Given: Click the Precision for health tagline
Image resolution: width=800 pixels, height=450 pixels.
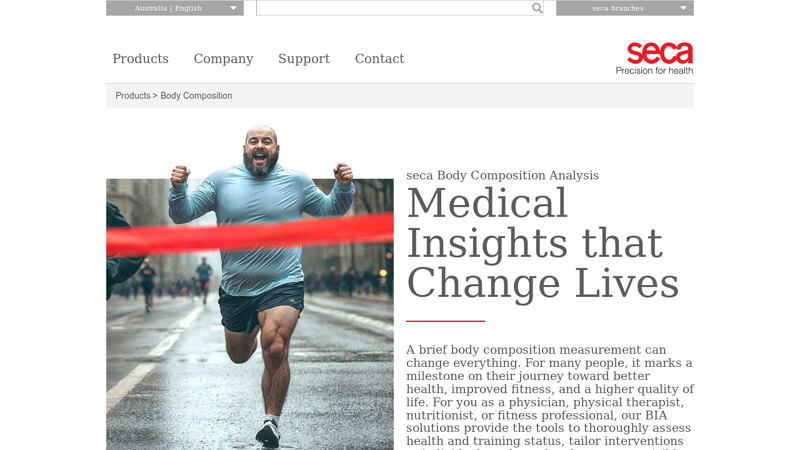Looking at the screenshot, I should coord(654,70).
